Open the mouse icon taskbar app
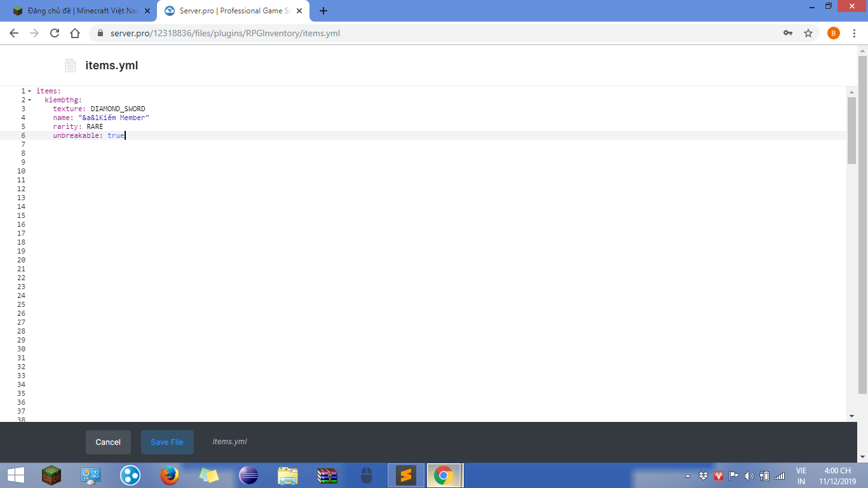 pyautogui.click(x=367, y=475)
